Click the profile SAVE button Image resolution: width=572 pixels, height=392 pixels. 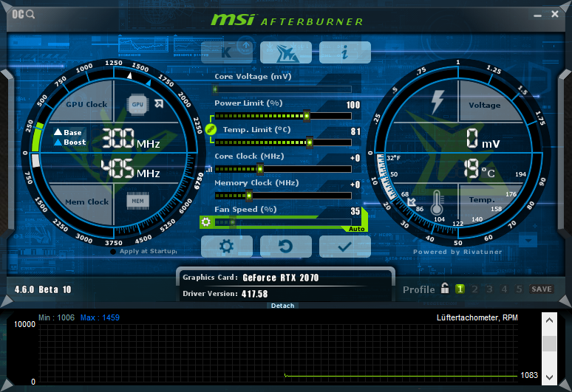[542, 289]
